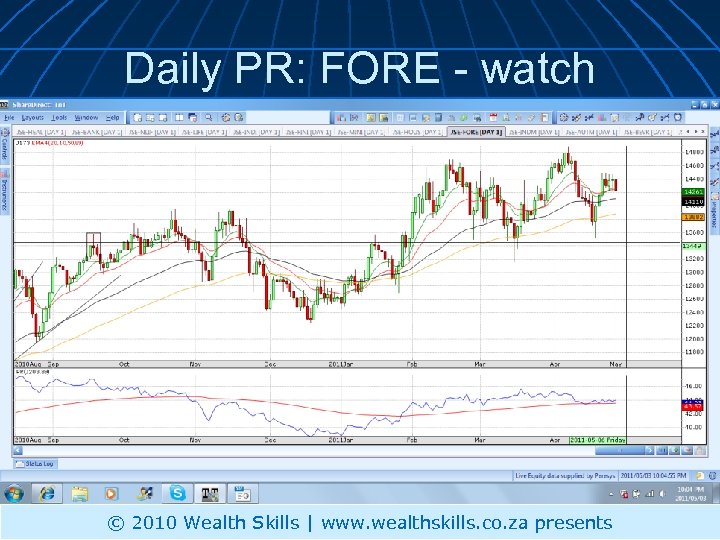This screenshot has height=540, width=720.
Task: Click the horizontal chart scrollbar thumb
Action: coord(620,450)
